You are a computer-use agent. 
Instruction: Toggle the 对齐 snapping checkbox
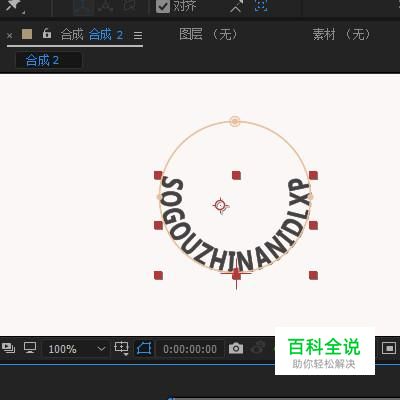pyautogui.click(x=163, y=6)
